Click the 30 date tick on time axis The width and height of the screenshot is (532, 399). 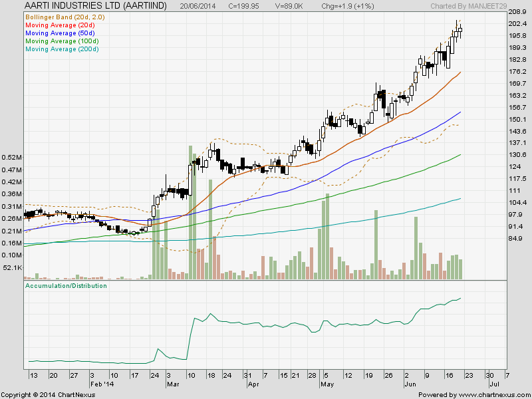click(x=489, y=376)
